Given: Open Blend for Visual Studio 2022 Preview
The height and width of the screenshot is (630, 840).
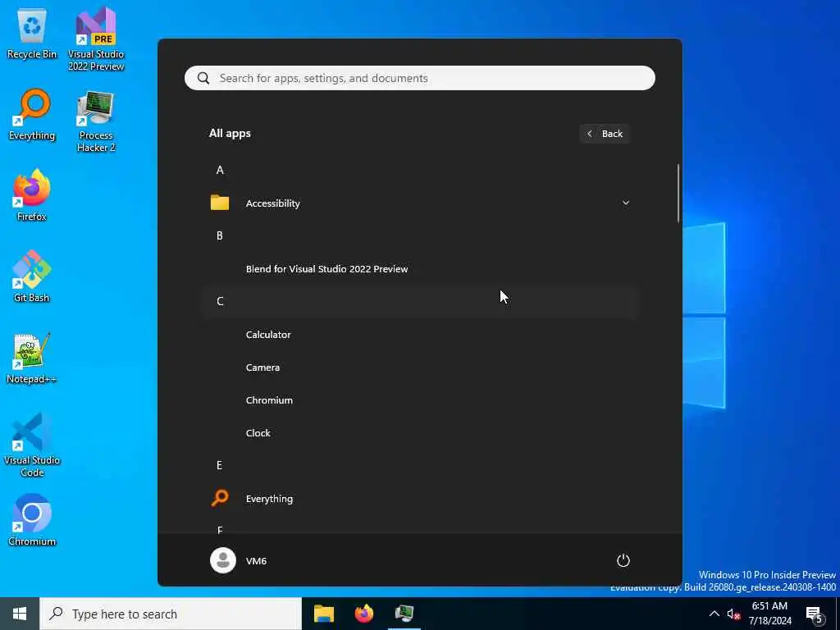Looking at the screenshot, I should pos(420,268).
